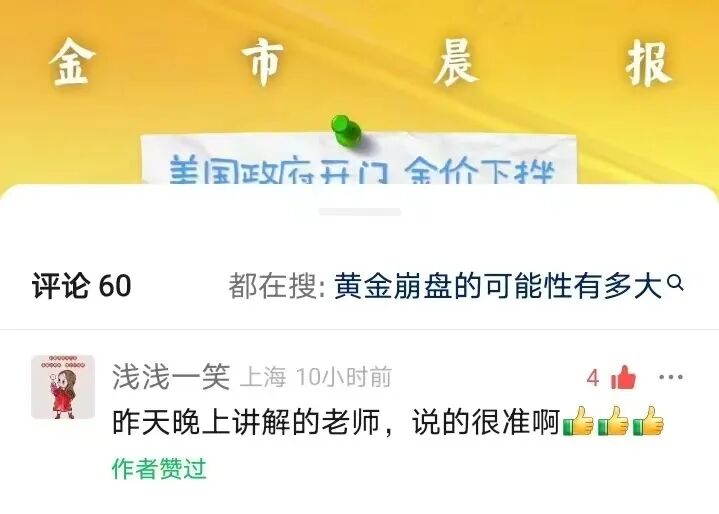
Task: Select the 评论 60 header
Action: point(82,286)
